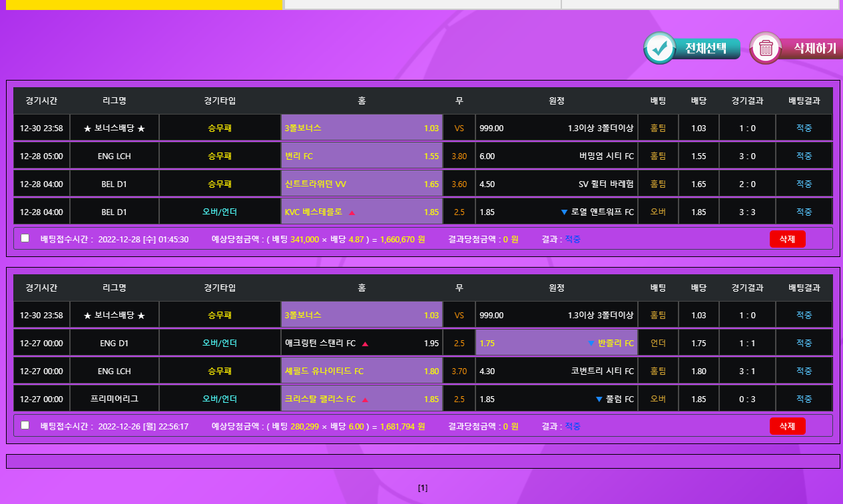Select the 신트트라위던 VV home odds cell

click(362, 184)
